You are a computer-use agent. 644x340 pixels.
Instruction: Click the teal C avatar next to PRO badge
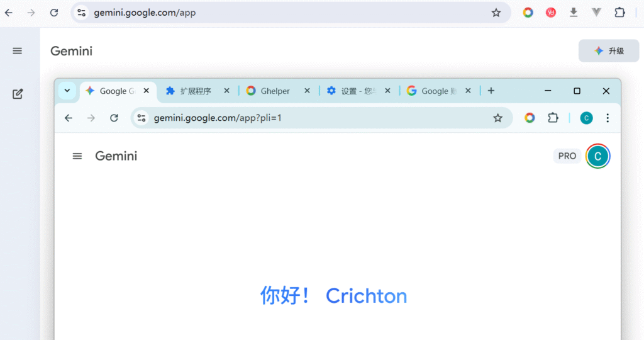tap(597, 156)
